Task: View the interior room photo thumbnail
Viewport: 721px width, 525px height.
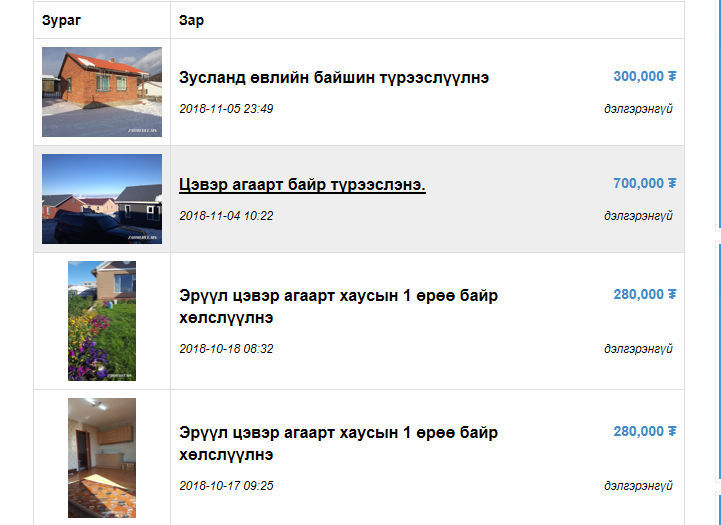Action: [101, 458]
